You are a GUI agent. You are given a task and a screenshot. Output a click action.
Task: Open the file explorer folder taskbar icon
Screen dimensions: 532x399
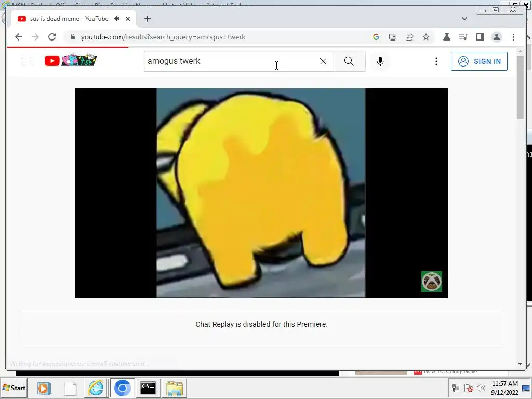[175, 388]
